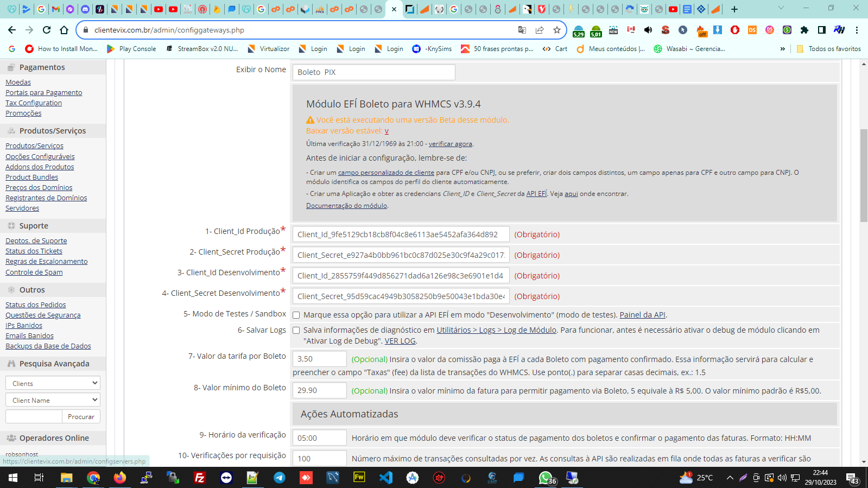Viewport: 868px width, 488px height.
Task: Open a new browser tab
Action: coord(734,9)
